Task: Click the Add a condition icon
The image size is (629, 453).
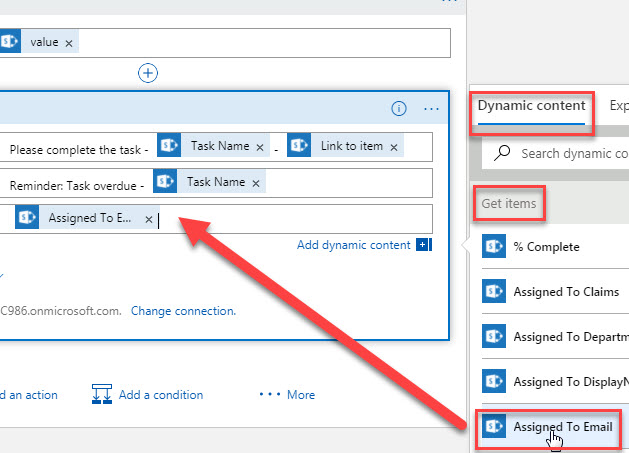Action: pos(101,394)
